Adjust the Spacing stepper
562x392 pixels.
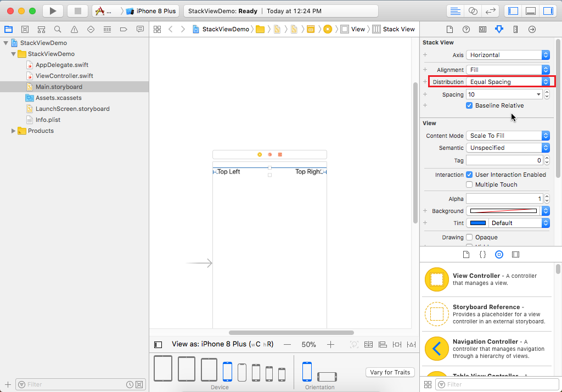[x=547, y=94]
